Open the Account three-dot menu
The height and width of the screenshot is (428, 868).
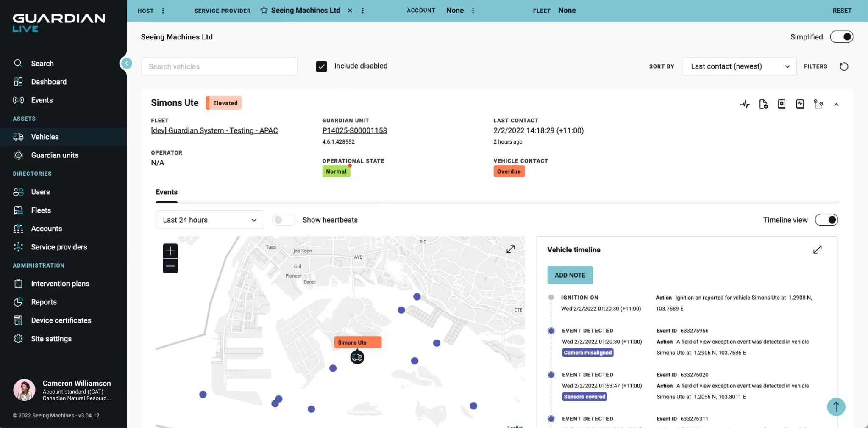point(473,11)
